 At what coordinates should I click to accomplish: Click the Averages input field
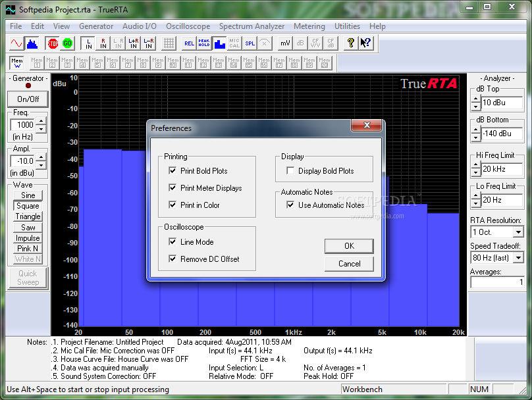(497, 282)
